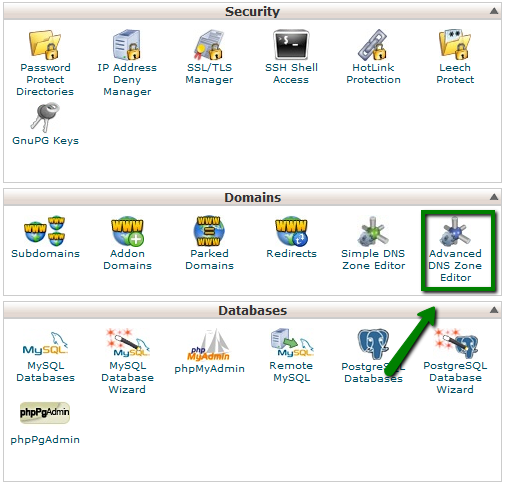
Task: Open the SSL/TLS Manager icon
Action: click(209, 45)
